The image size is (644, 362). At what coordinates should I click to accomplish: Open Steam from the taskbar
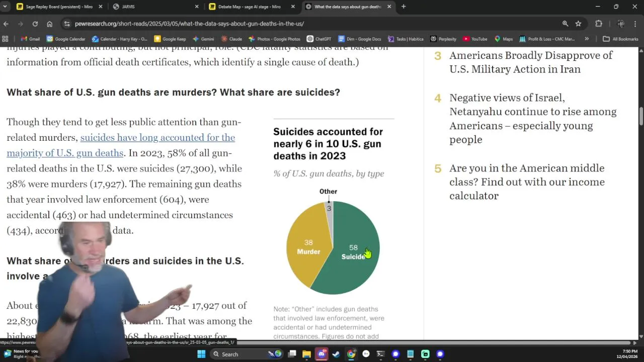336,354
